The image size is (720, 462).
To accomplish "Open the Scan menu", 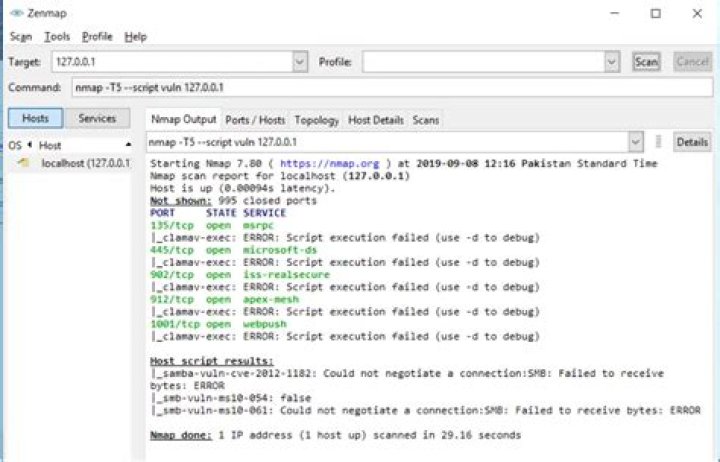I will pyautogui.click(x=21, y=37).
